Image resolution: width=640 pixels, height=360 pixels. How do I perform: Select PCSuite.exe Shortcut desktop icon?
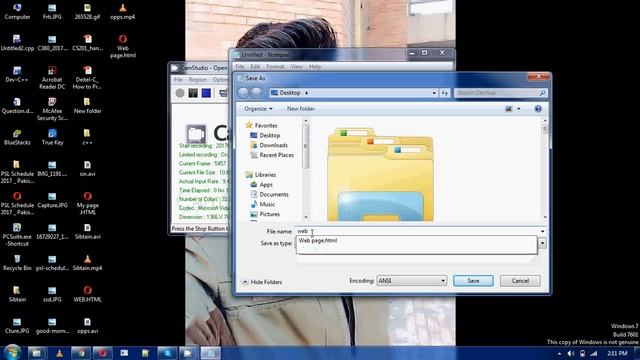coord(17,235)
